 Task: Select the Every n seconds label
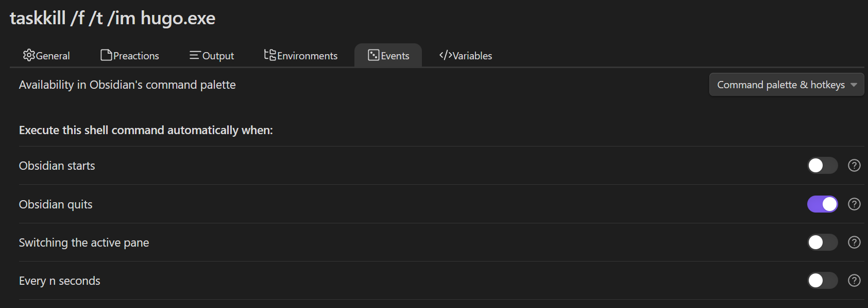[60, 281]
